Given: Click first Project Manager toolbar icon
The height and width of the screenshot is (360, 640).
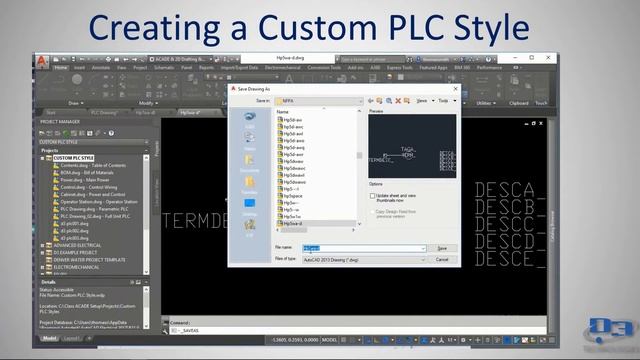Looking at the screenshot, I should (42, 133).
